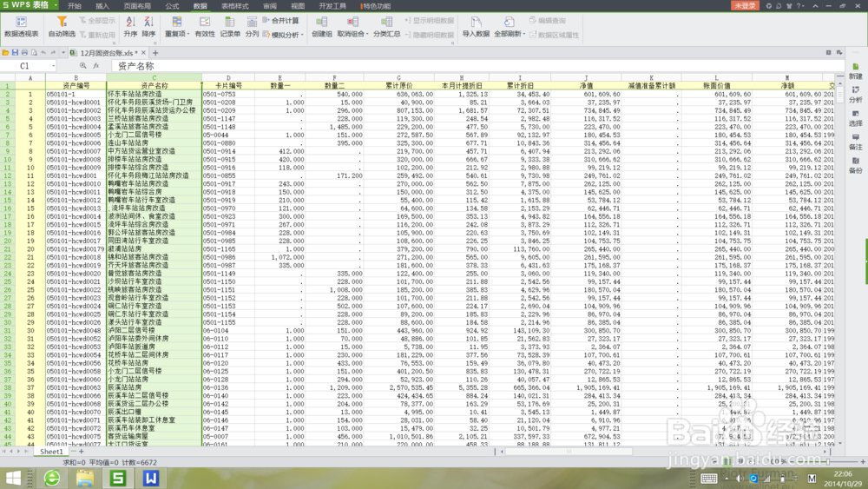Open 备份 backup in right sidebar
Image resolution: width=868 pixels, height=489 pixels.
point(856,165)
